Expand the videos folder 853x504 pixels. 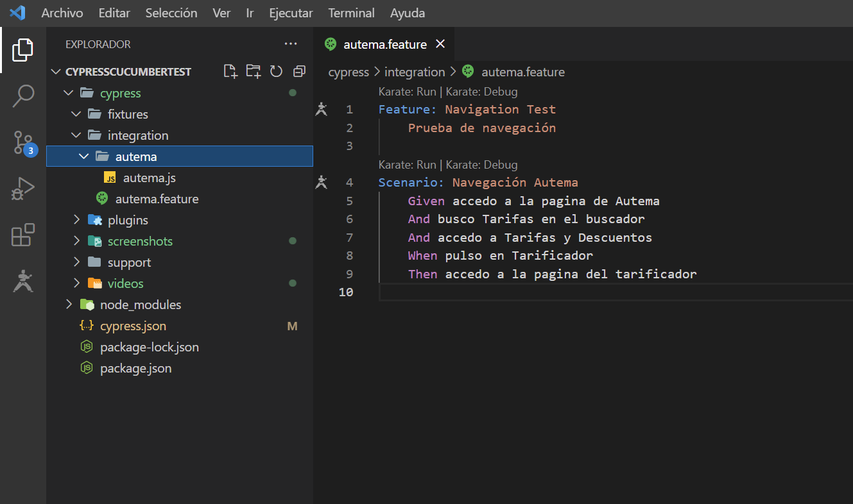click(x=76, y=283)
